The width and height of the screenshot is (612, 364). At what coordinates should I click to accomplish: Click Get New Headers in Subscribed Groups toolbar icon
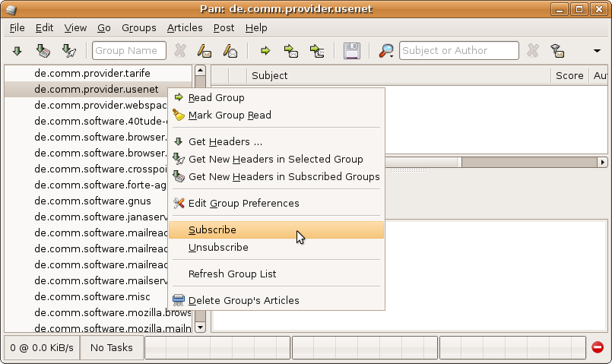(x=43, y=51)
